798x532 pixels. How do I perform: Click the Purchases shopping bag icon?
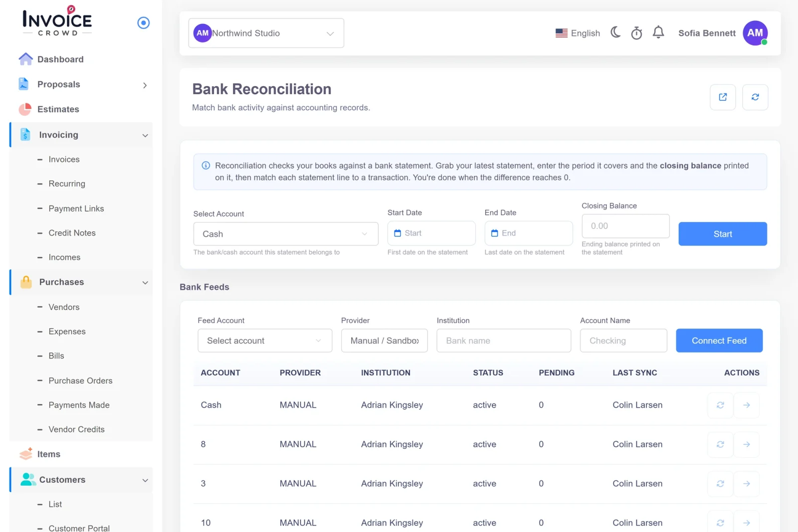pyautogui.click(x=26, y=282)
